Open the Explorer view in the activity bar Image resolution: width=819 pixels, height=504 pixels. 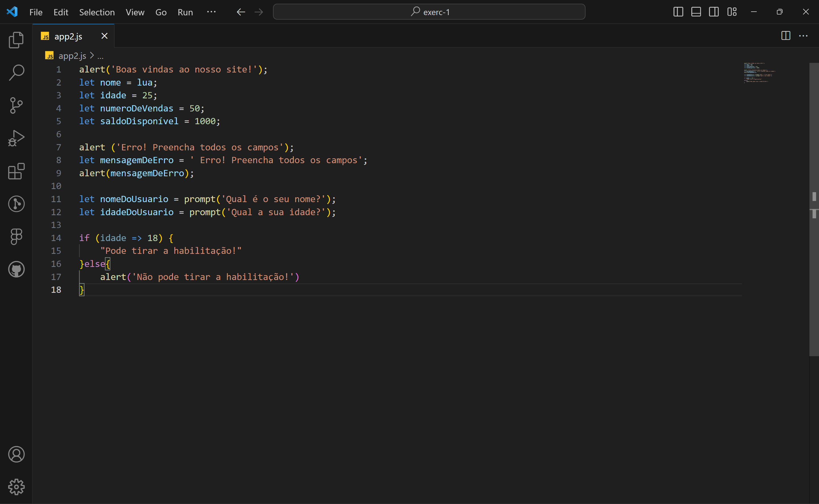(16, 40)
